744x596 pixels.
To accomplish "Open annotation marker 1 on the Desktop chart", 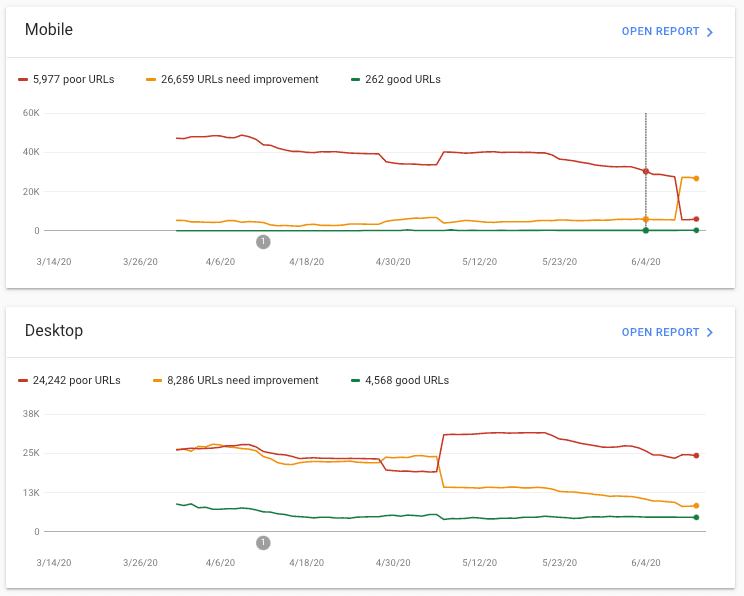I will click(x=263, y=543).
